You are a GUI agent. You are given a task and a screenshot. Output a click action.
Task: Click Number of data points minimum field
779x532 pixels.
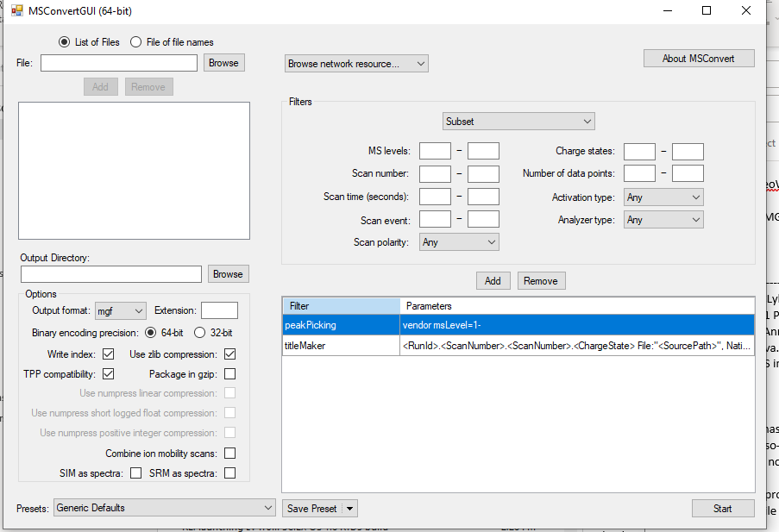coord(639,173)
